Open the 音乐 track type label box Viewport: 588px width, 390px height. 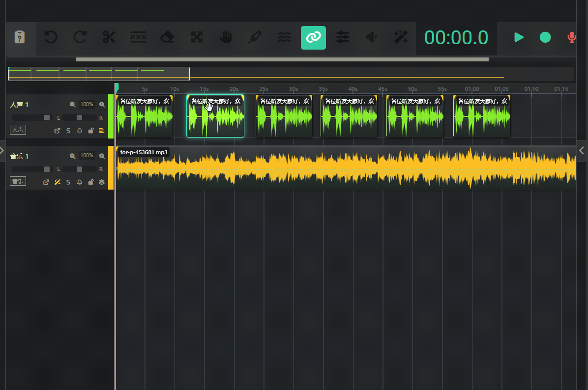pyautogui.click(x=18, y=181)
